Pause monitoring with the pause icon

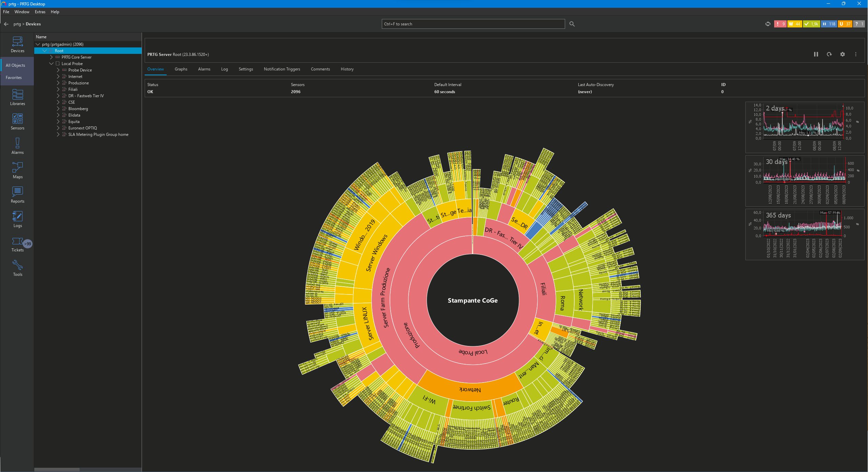[x=816, y=54]
